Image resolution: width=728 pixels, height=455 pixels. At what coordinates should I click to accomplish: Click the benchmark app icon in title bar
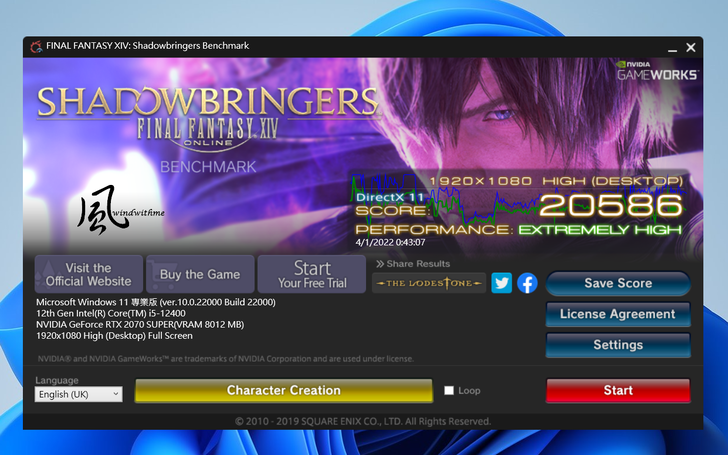point(36,46)
